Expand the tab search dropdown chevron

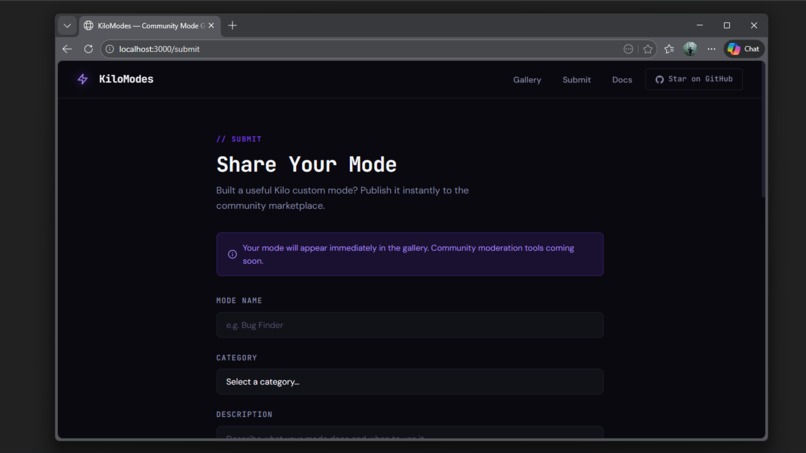point(67,25)
